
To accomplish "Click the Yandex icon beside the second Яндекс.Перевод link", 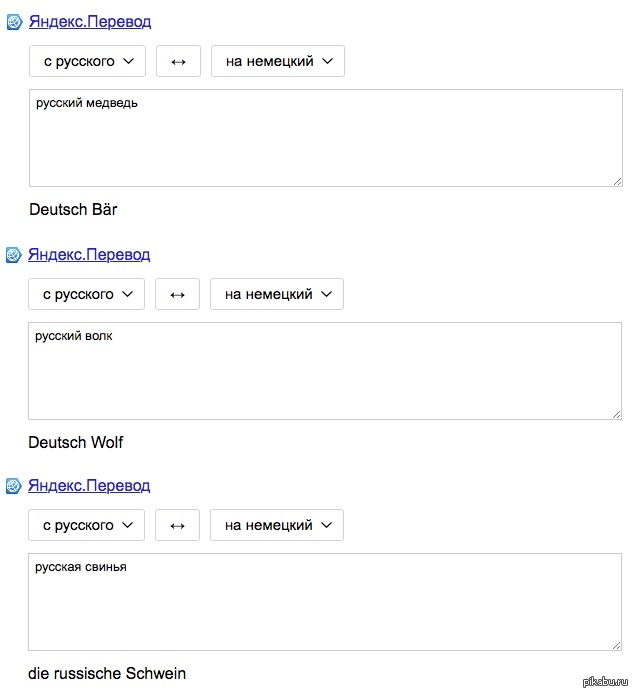I will point(14,255).
